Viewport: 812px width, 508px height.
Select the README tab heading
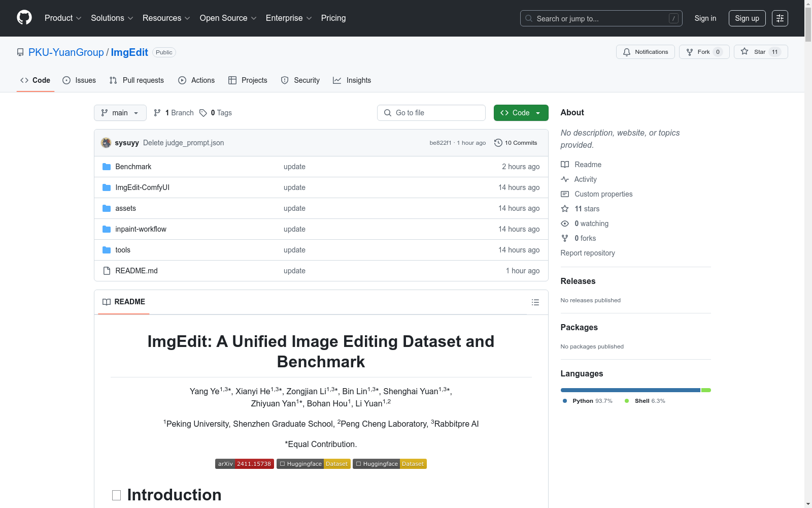point(124,302)
